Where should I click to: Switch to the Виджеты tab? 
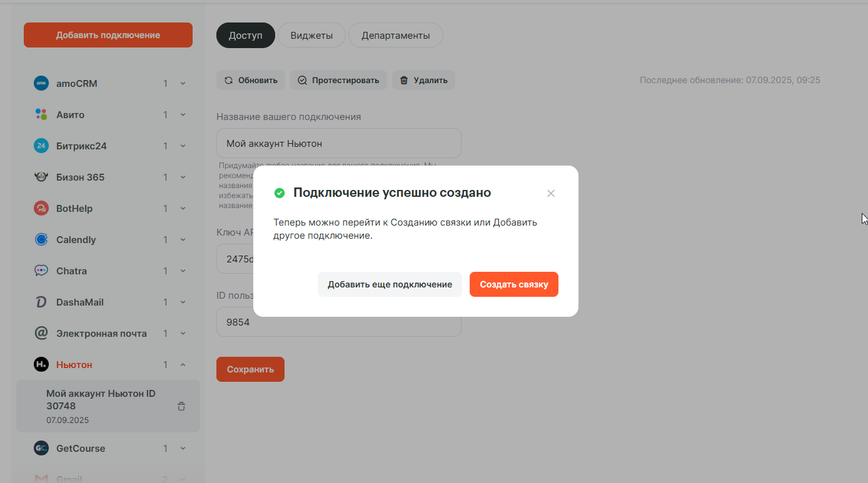[311, 36]
